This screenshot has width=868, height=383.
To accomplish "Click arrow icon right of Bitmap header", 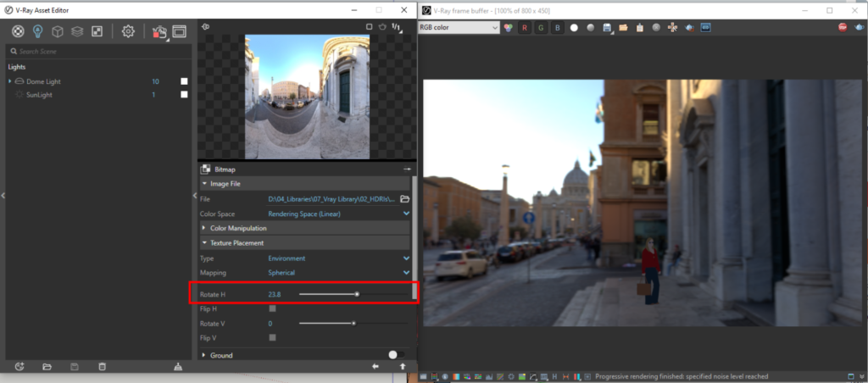I will tap(408, 169).
